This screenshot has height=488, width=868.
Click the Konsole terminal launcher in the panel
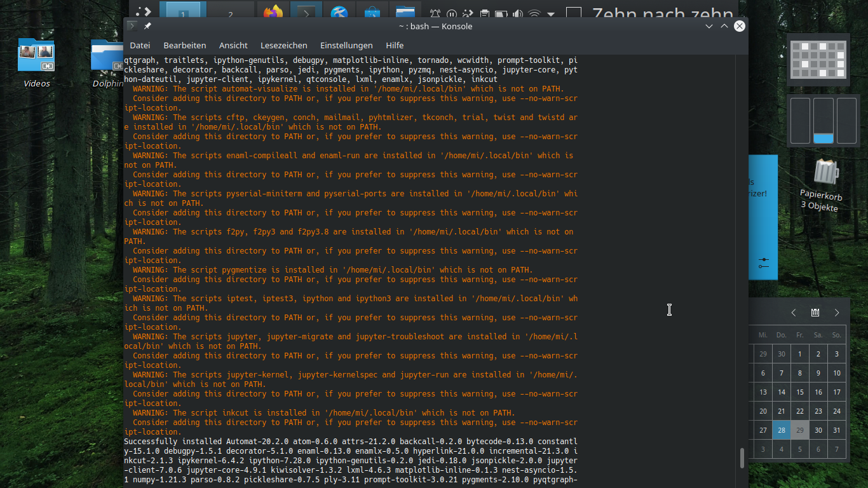coord(307,13)
